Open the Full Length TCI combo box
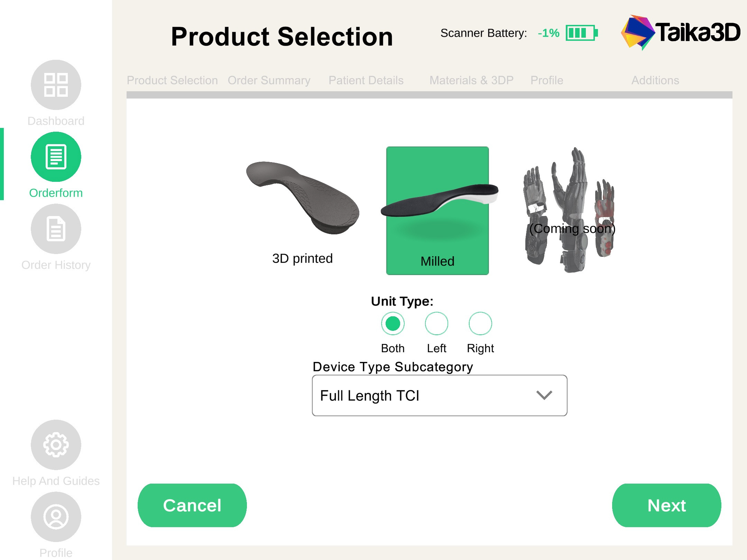 coord(440,395)
